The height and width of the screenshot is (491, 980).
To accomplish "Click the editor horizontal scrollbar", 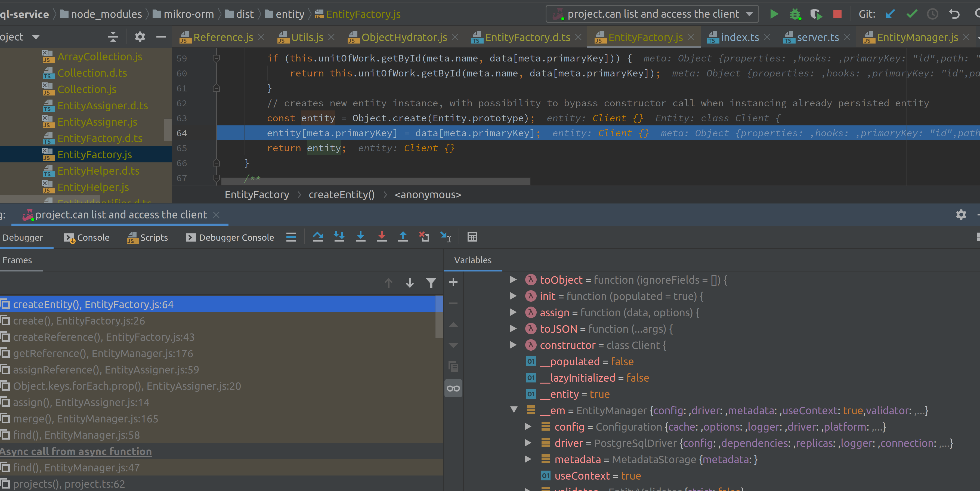I will click(x=375, y=181).
